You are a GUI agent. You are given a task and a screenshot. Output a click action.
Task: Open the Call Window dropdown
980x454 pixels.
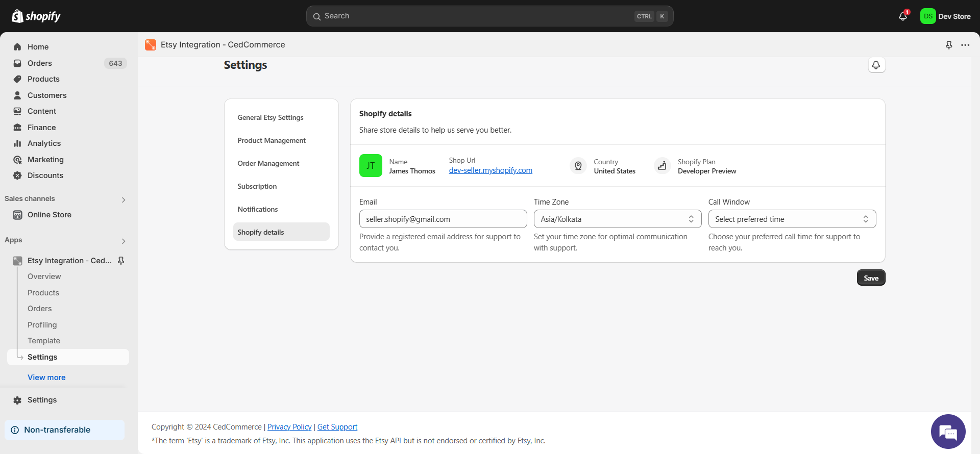click(x=792, y=219)
